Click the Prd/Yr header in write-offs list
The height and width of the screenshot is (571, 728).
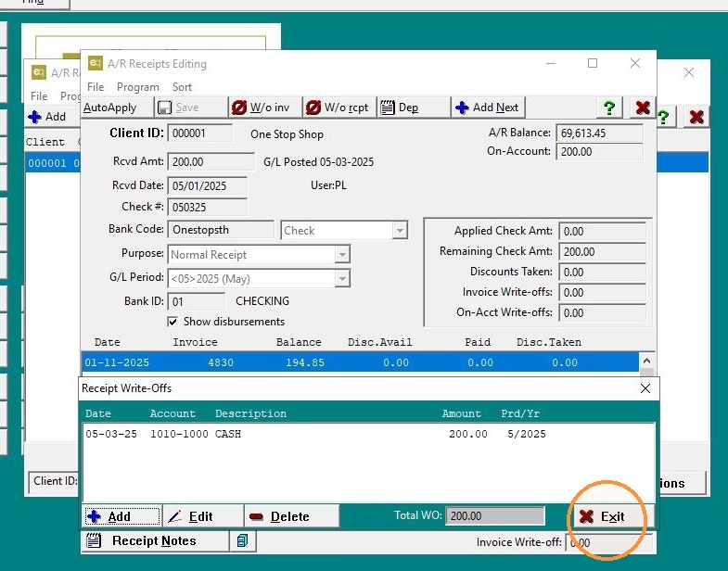(520, 413)
